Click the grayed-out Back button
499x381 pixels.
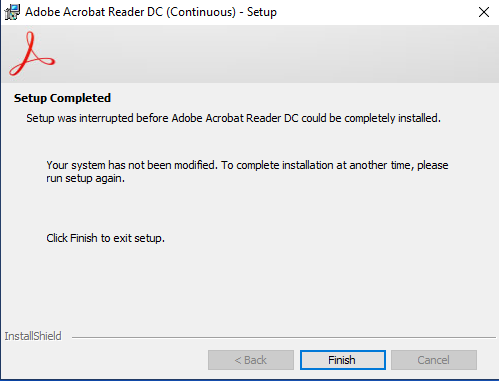pos(251,360)
